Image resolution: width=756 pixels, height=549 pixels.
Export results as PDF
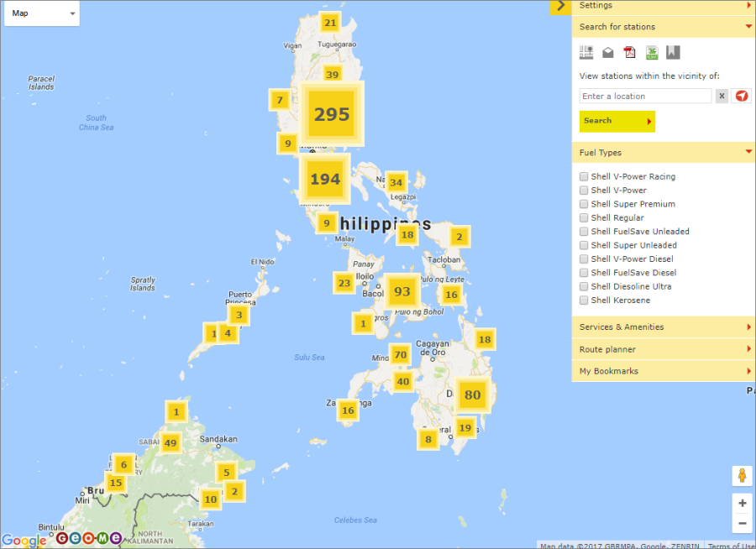click(x=630, y=52)
